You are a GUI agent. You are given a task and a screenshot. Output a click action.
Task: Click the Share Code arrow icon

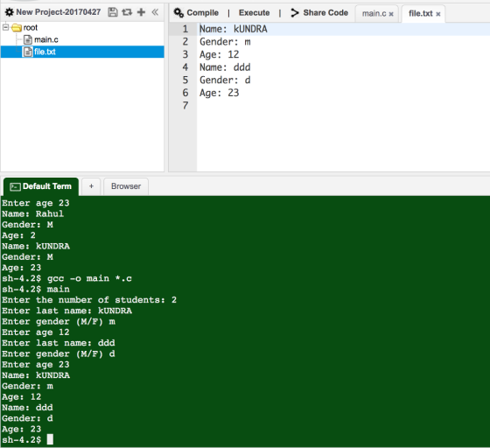coord(294,13)
